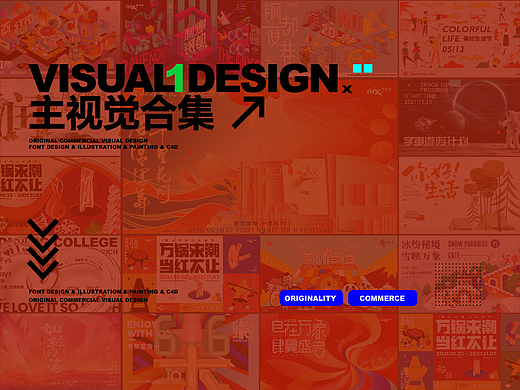Open the 自在万象 肆意盛启 poster
520x390 pixels.
click(x=329, y=352)
